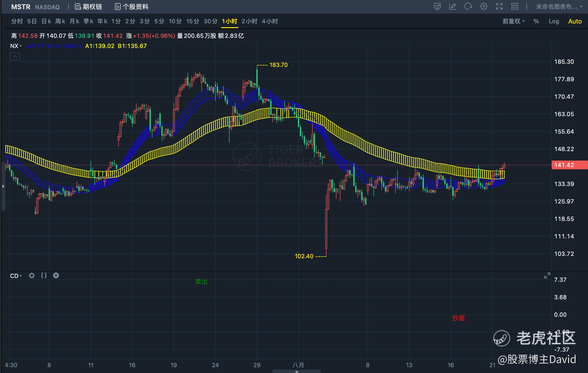This screenshot has width=588, height=373.
Task: Select the 1分 one-minute period
Action: click(116, 21)
